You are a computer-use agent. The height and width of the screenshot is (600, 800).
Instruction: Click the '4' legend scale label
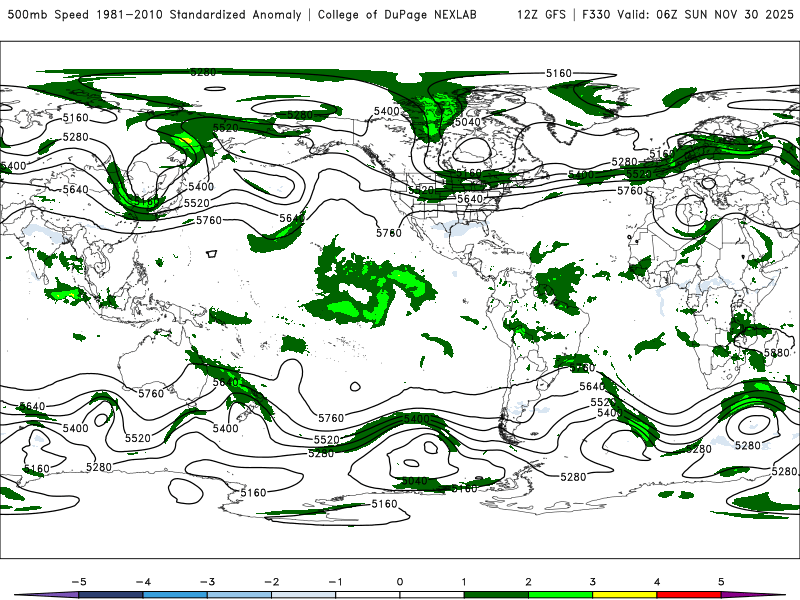point(657,582)
